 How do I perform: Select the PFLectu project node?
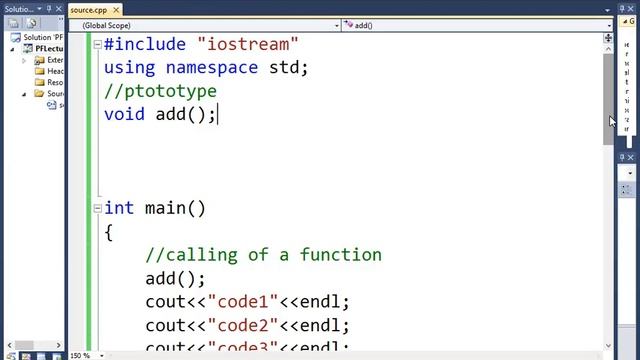click(49, 49)
